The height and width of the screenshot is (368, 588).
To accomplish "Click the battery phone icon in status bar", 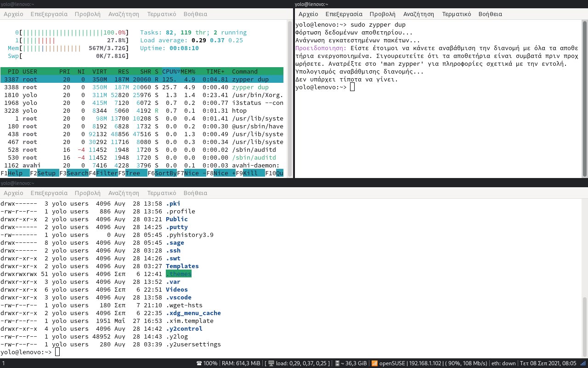I will coord(198,363).
